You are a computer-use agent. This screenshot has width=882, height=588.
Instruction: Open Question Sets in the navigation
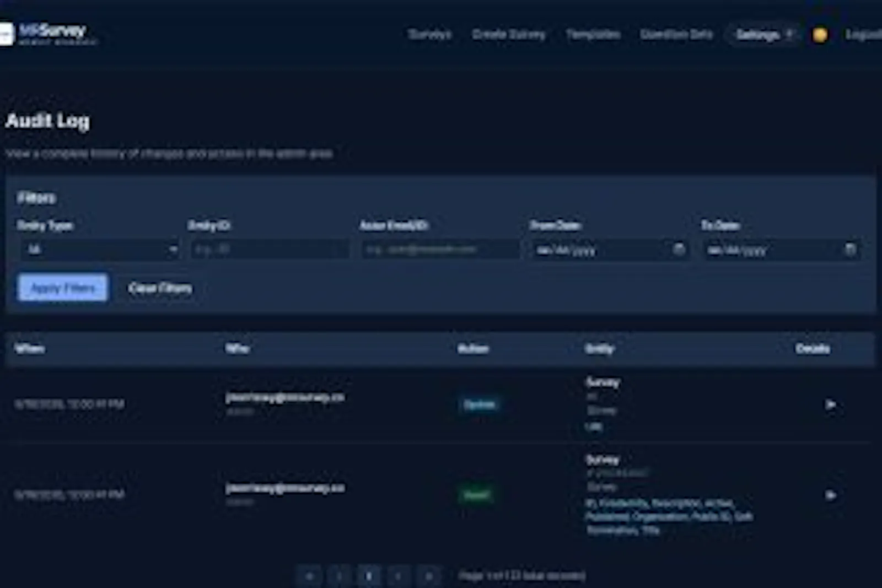(676, 34)
